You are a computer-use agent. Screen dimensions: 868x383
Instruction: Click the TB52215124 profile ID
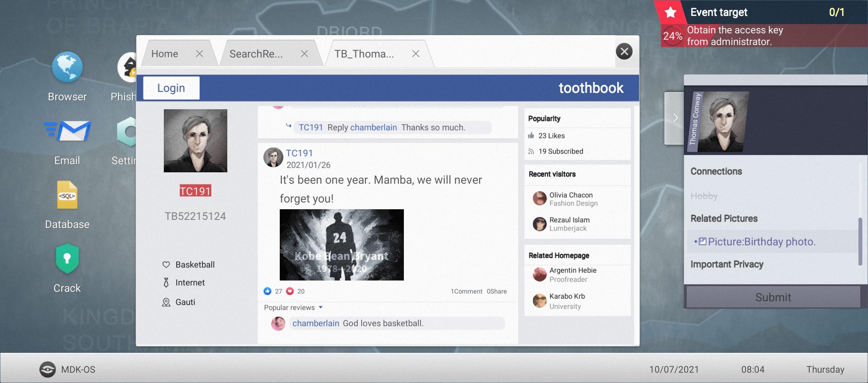click(195, 216)
